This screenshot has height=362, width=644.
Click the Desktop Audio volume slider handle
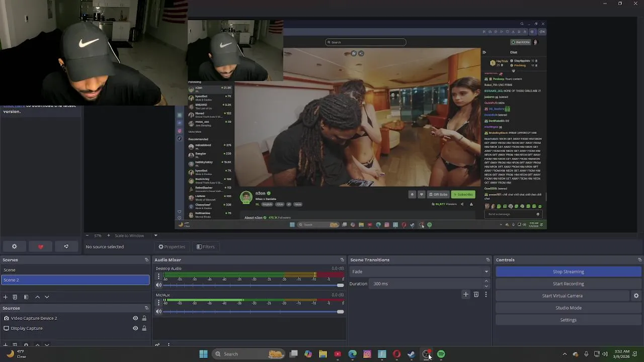[x=340, y=285]
